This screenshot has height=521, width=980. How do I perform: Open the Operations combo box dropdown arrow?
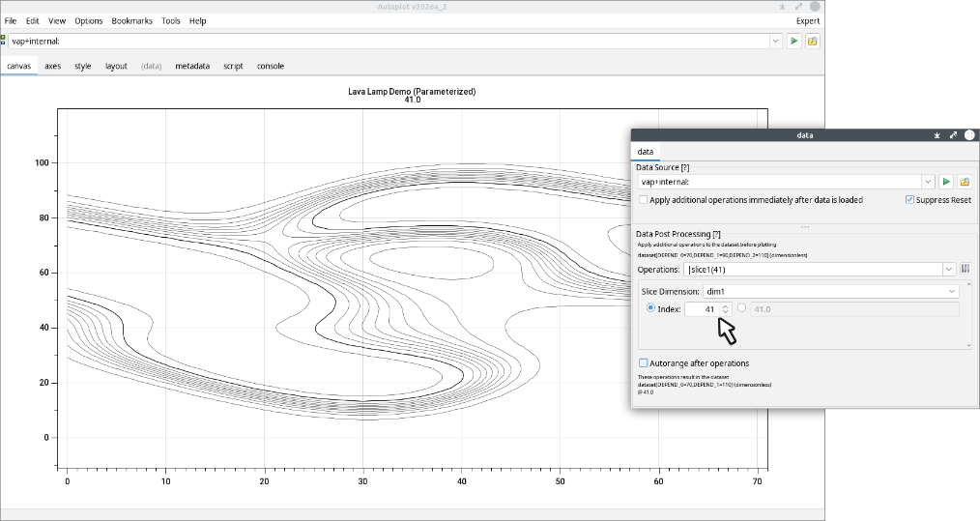(x=947, y=269)
